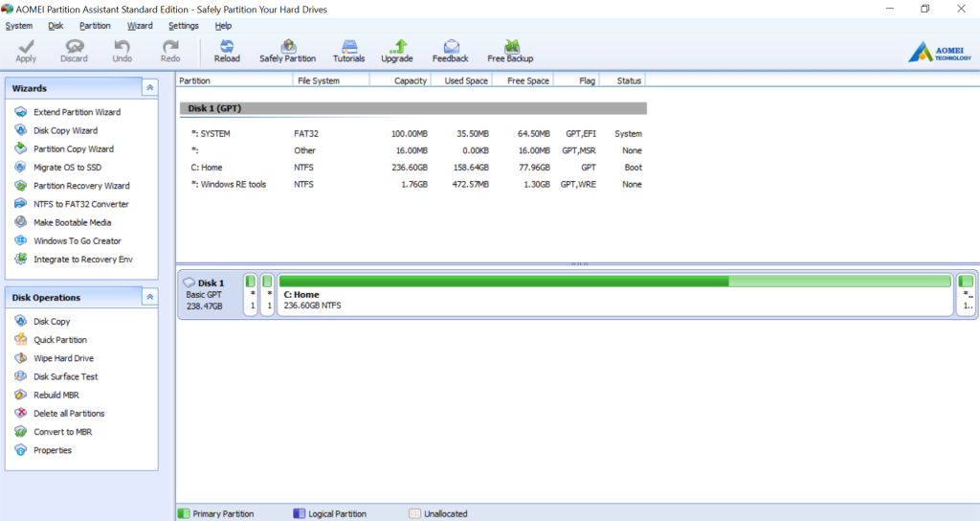
Task: Open the Help menu
Action: click(x=223, y=26)
